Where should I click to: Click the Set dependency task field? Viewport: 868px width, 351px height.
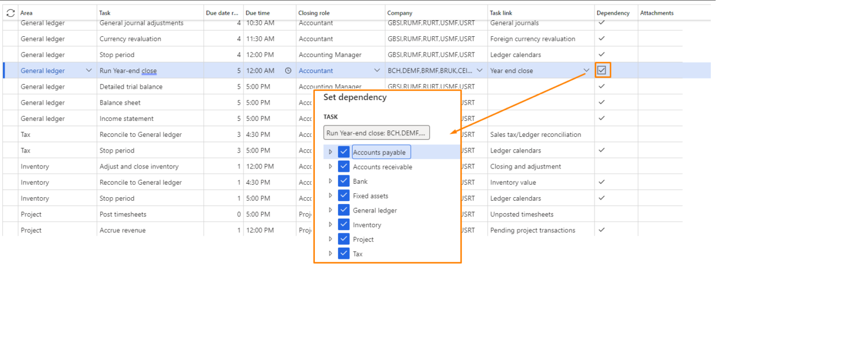coord(376,133)
